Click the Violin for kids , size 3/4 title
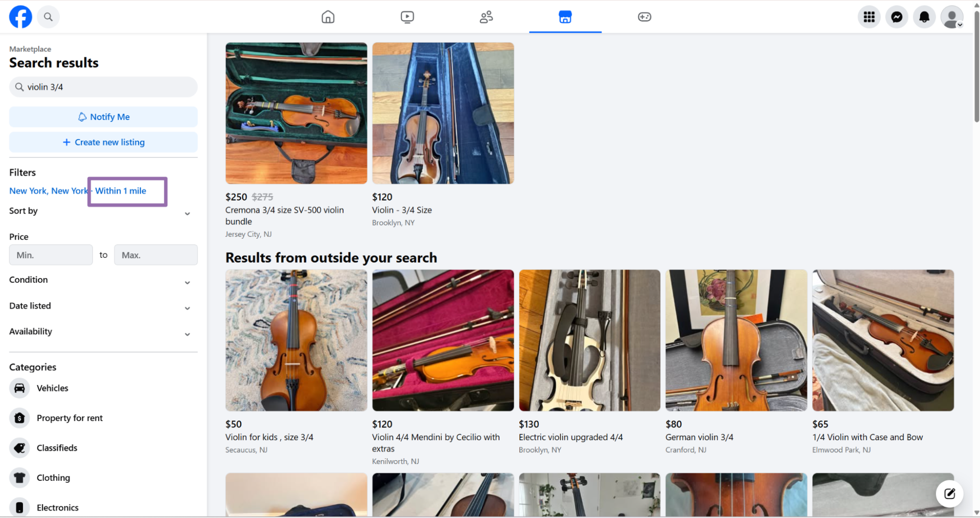Image resolution: width=980 pixels, height=518 pixels. point(269,437)
